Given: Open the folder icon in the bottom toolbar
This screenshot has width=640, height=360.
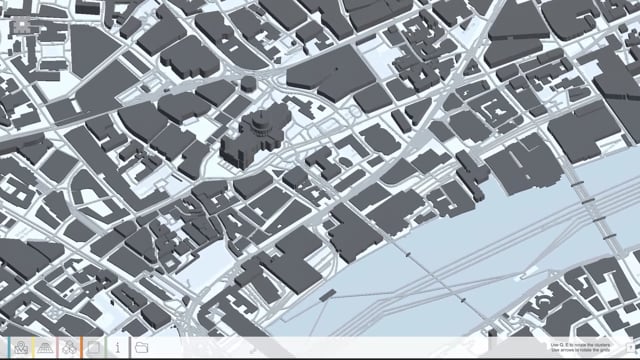Looking at the screenshot, I should pos(142,348).
